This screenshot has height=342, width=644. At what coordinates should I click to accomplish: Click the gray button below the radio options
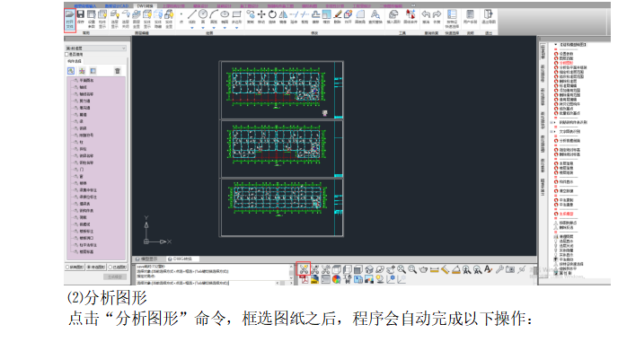(115, 276)
